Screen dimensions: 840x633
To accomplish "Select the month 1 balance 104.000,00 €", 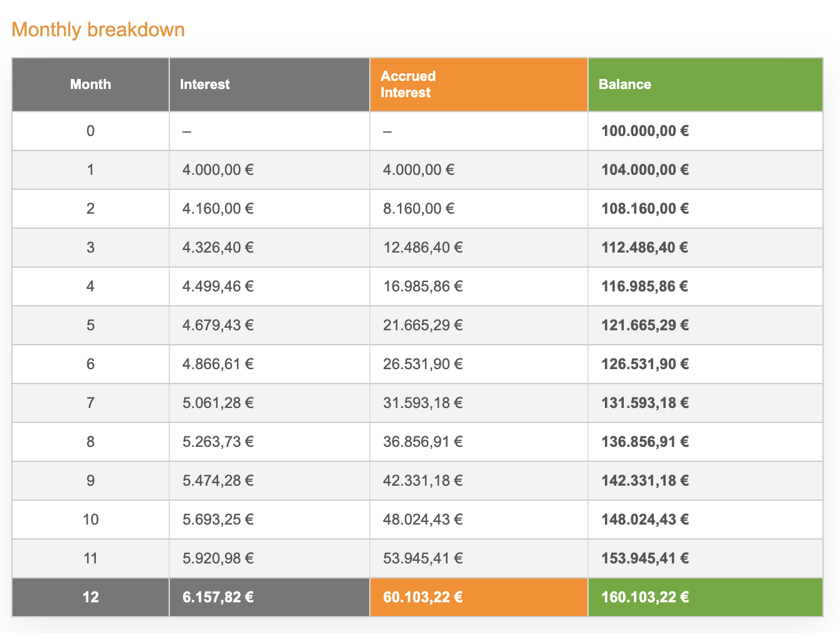I will 645,170.
